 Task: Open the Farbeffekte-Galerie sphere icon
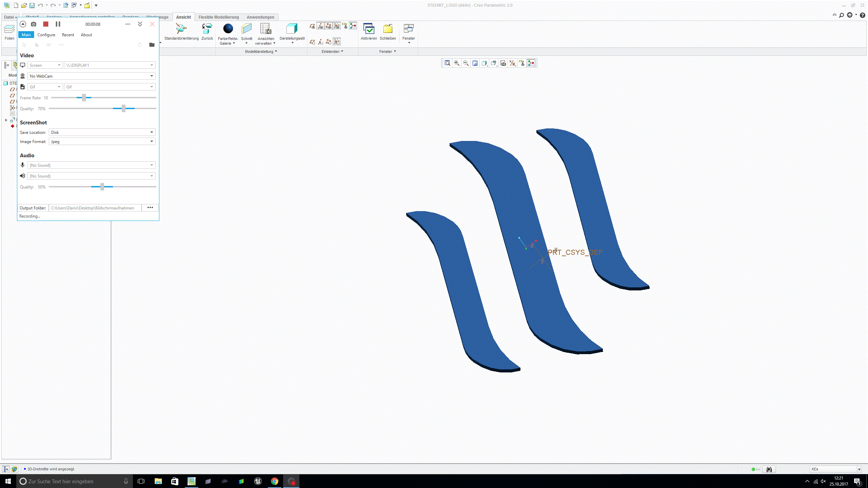tap(228, 28)
